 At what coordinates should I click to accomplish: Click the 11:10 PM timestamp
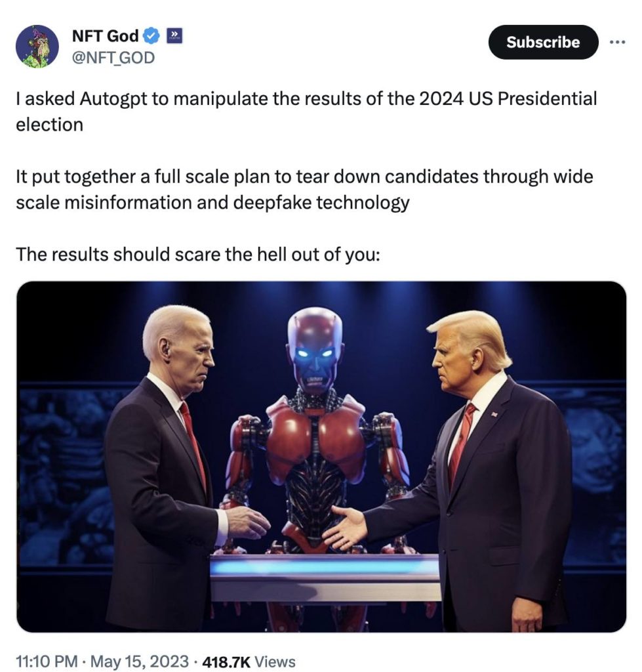pos(47,656)
